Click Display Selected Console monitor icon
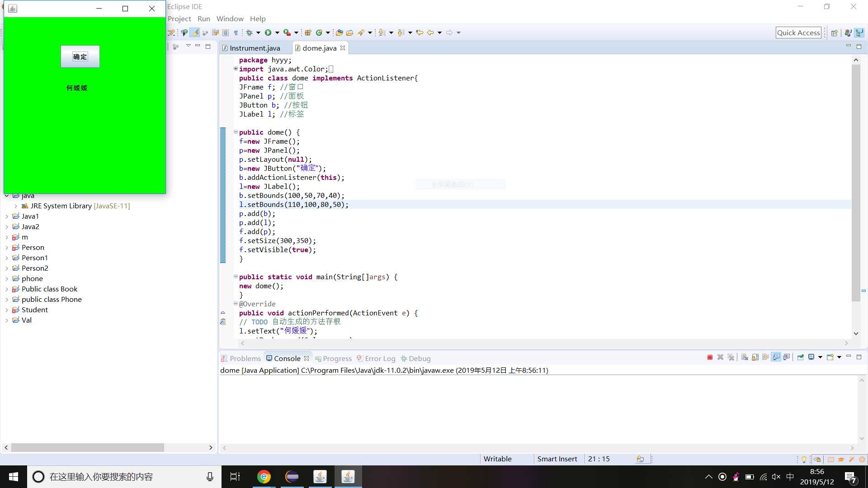Viewport: 868px width, 488px height. click(x=811, y=357)
